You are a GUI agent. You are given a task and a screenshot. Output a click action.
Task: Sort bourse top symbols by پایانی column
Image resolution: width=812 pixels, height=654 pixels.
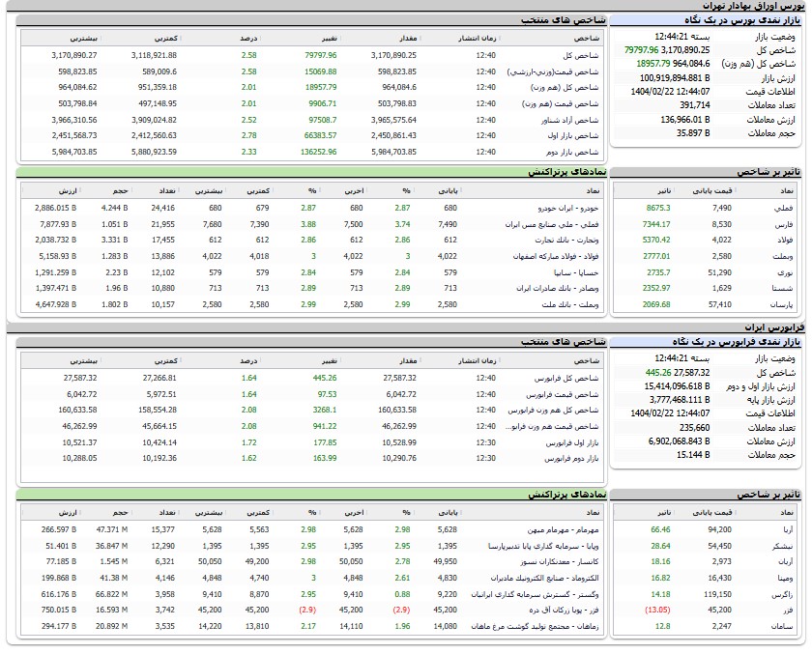point(448,191)
